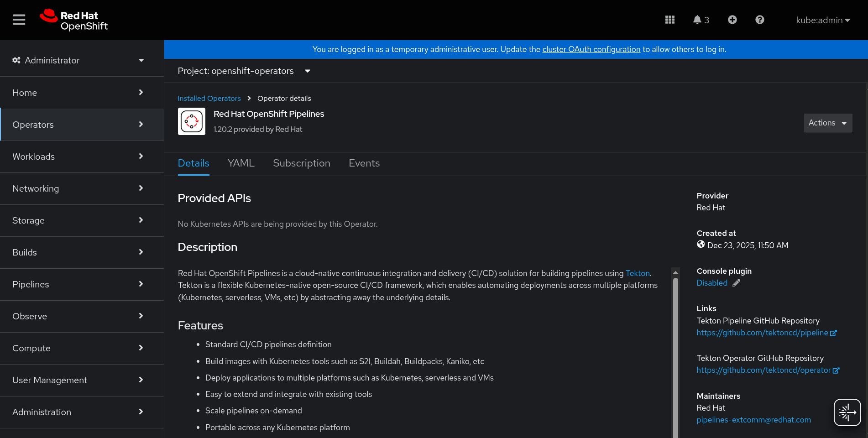Go to the Red Hat OpenShift logo home
The width and height of the screenshot is (868, 438).
74,20
